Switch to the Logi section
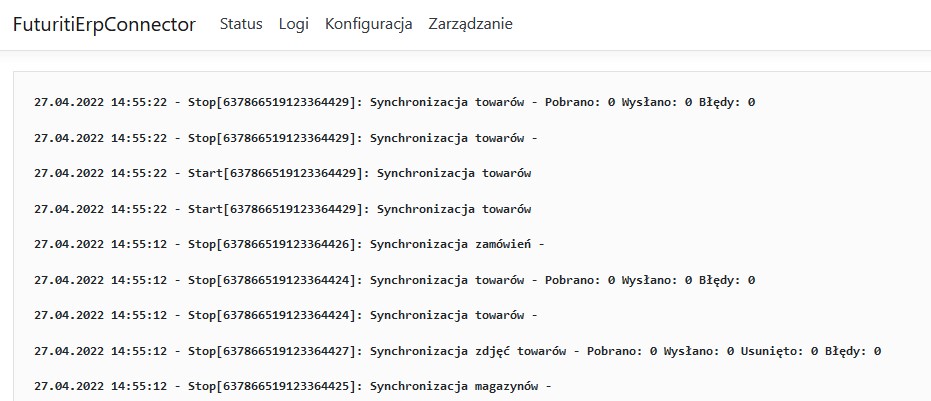 (294, 25)
